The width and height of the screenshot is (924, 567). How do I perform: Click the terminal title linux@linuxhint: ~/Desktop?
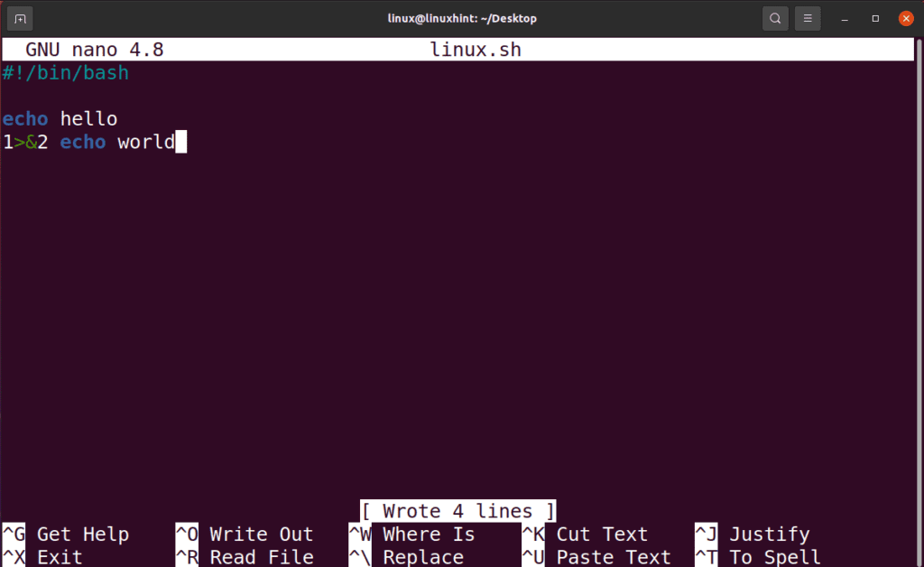pos(462,18)
